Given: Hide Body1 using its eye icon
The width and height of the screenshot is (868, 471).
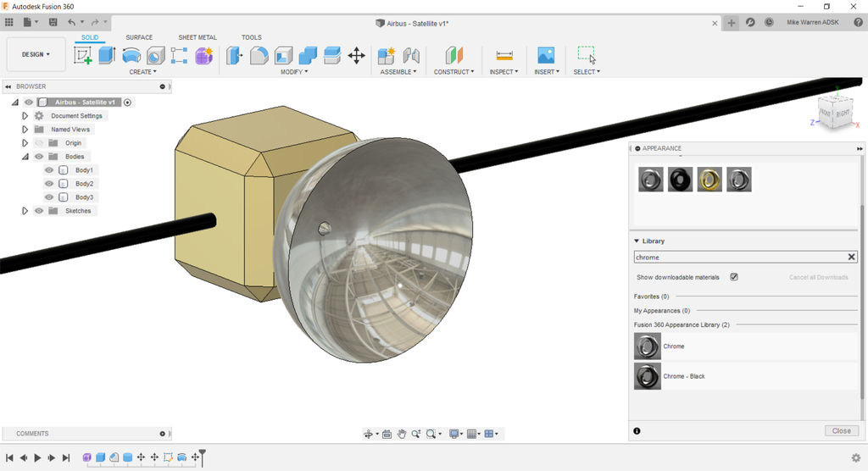Looking at the screenshot, I should point(49,170).
